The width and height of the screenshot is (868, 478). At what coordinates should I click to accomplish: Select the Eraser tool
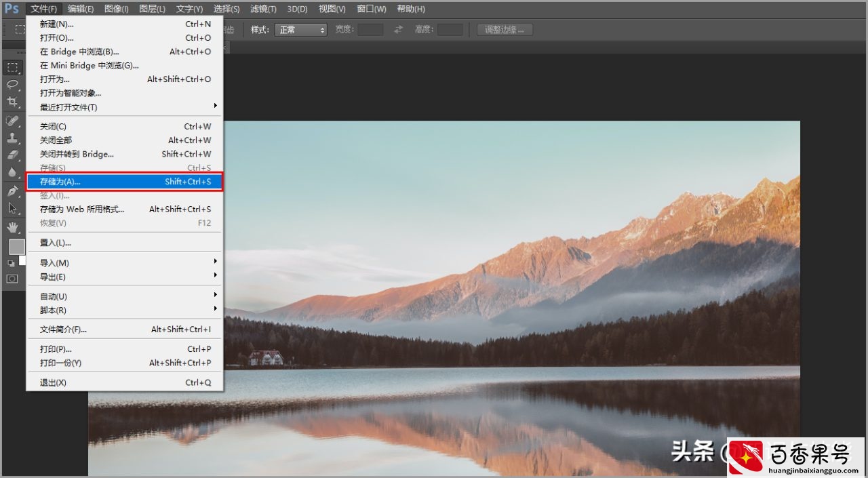tap(13, 155)
